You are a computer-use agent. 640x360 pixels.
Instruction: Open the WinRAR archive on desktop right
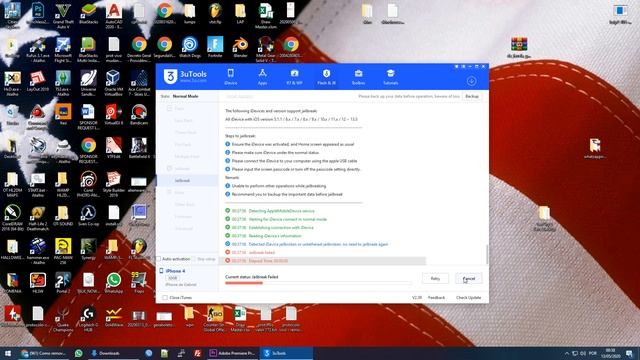coord(519,47)
